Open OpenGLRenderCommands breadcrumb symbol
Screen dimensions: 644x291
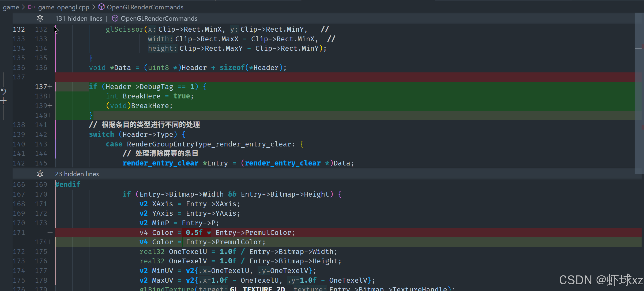click(145, 7)
